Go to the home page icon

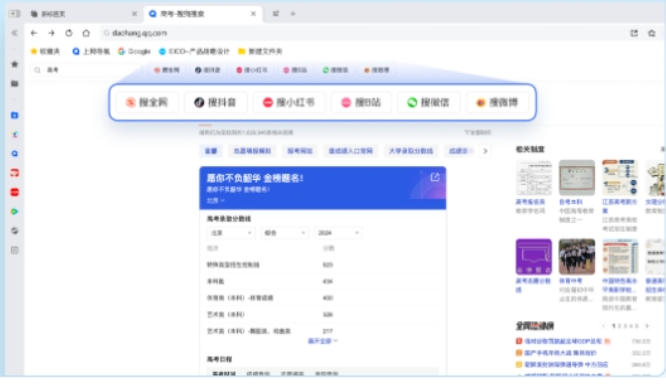coord(86,33)
